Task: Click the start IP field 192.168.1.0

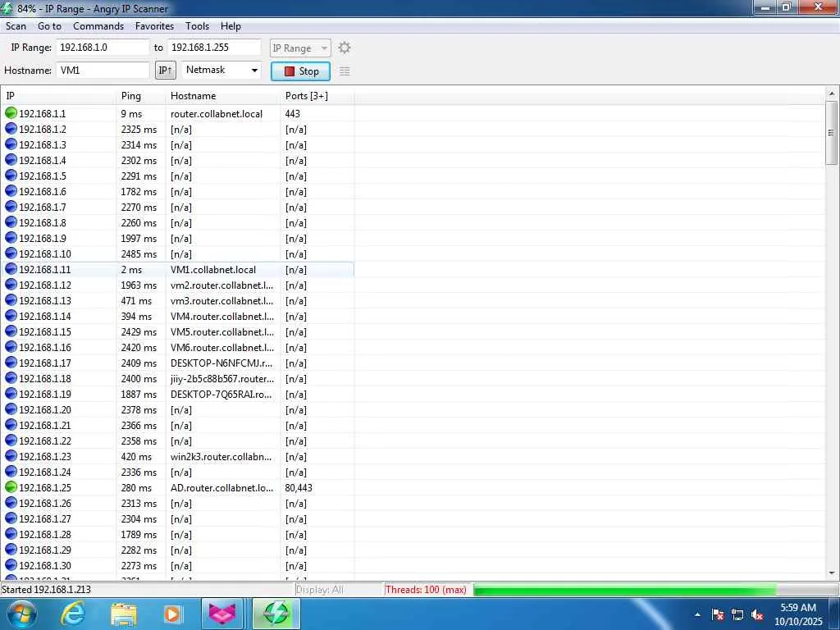Action: (x=103, y=47)
